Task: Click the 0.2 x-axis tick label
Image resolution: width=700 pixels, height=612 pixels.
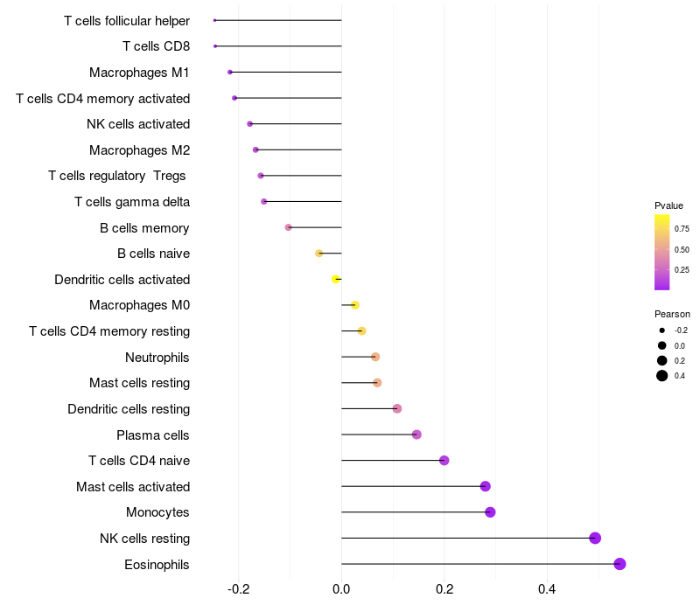Action: (x=444, y=589)
